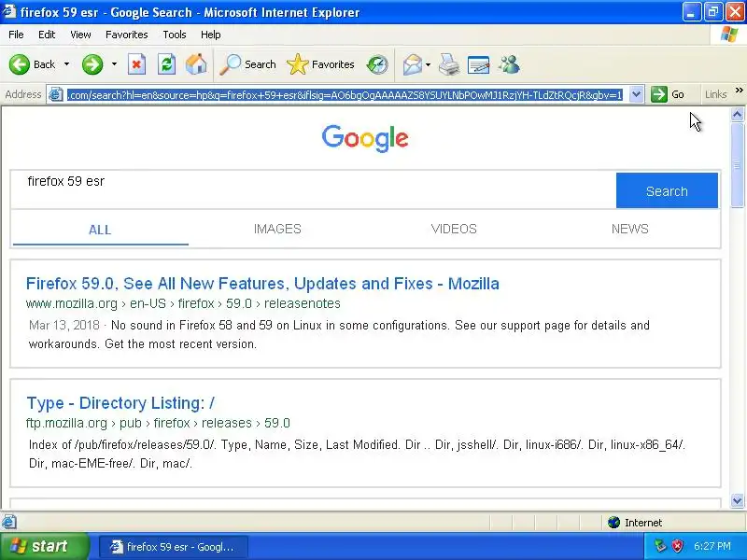Open the Firefox 59.0 release notes result
Screen dimensions: 747x560
tap(262, 284)
